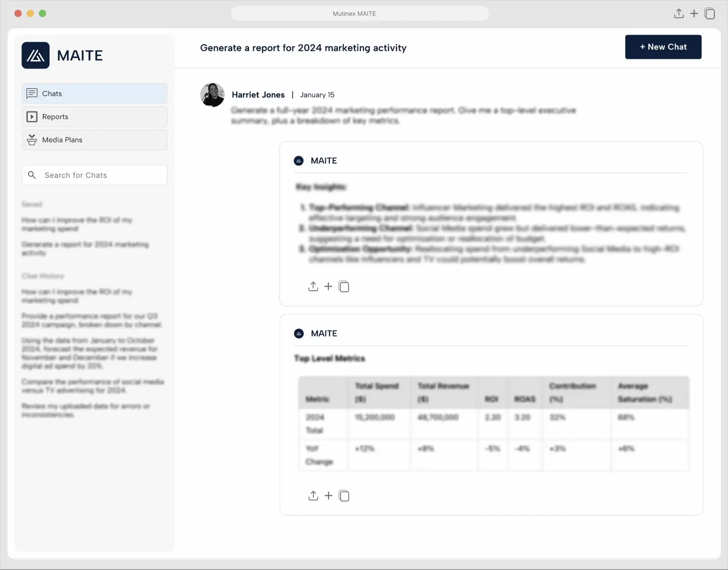This screenshot has width=728, height=570.
Task: Share the Top Level Metrics response
Action: [313, 496]
